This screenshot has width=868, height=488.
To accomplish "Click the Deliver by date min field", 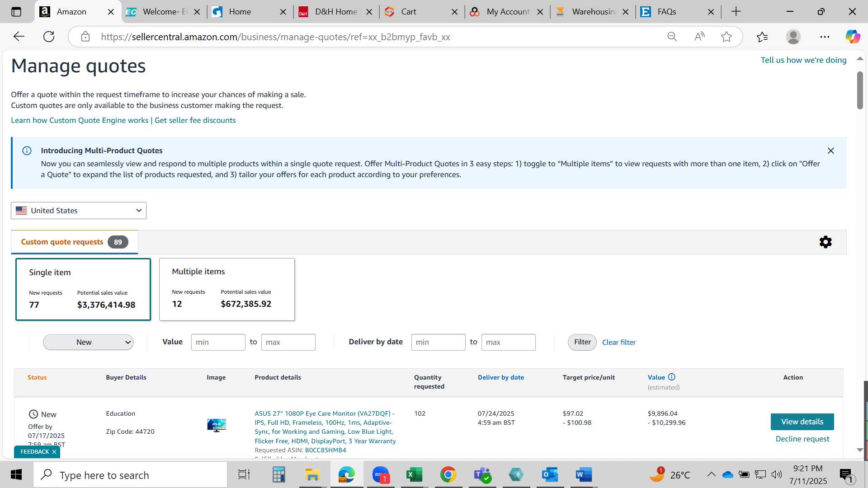I will (439, 342).
